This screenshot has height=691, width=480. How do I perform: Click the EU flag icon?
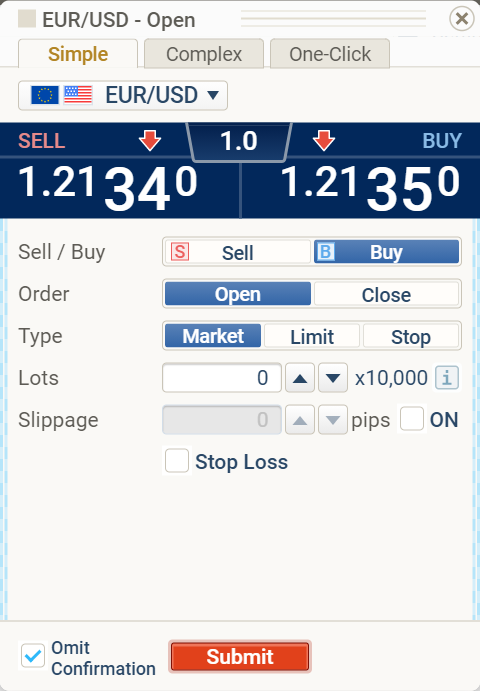[x=45, y=95]
